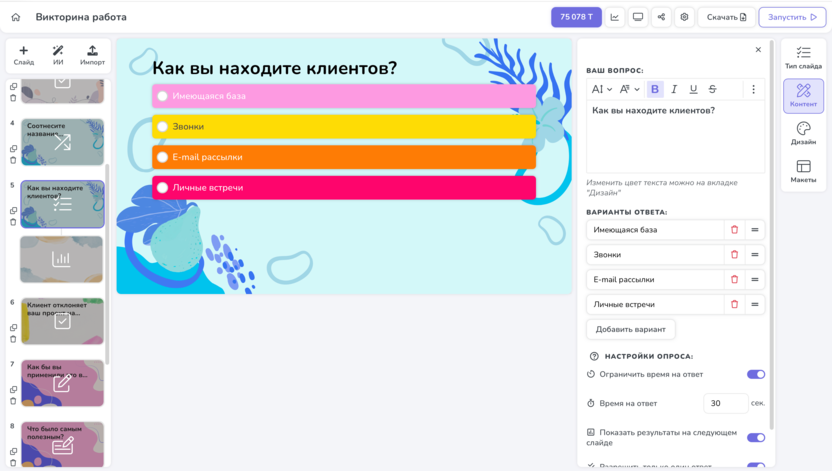Switch to the Макеты tab
Image resolution: width=832 pixels, height=471 pixels.
[803, 171]
